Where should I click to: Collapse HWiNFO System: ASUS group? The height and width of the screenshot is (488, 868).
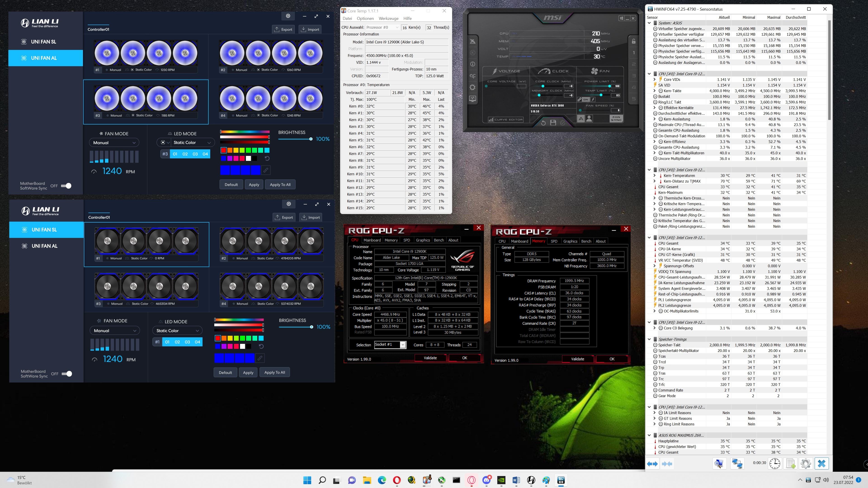coord(649,23)
